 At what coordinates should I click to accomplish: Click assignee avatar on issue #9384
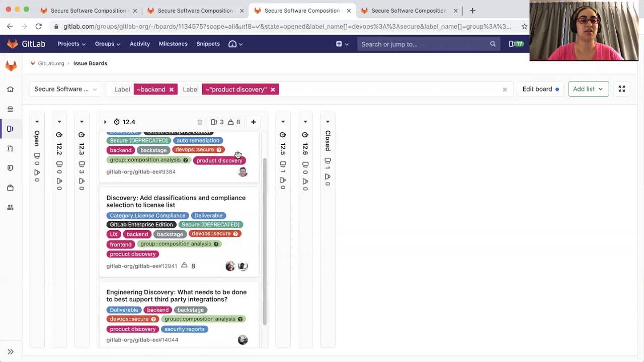point(243,172)
